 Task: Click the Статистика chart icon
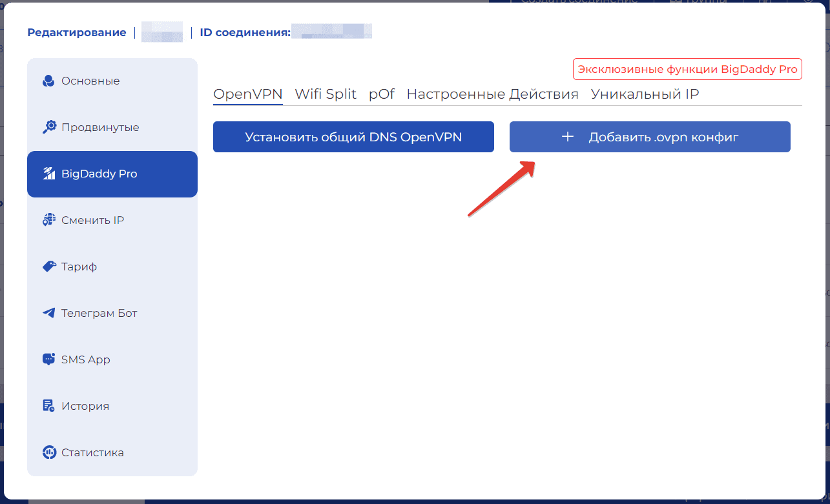point(49,453)
